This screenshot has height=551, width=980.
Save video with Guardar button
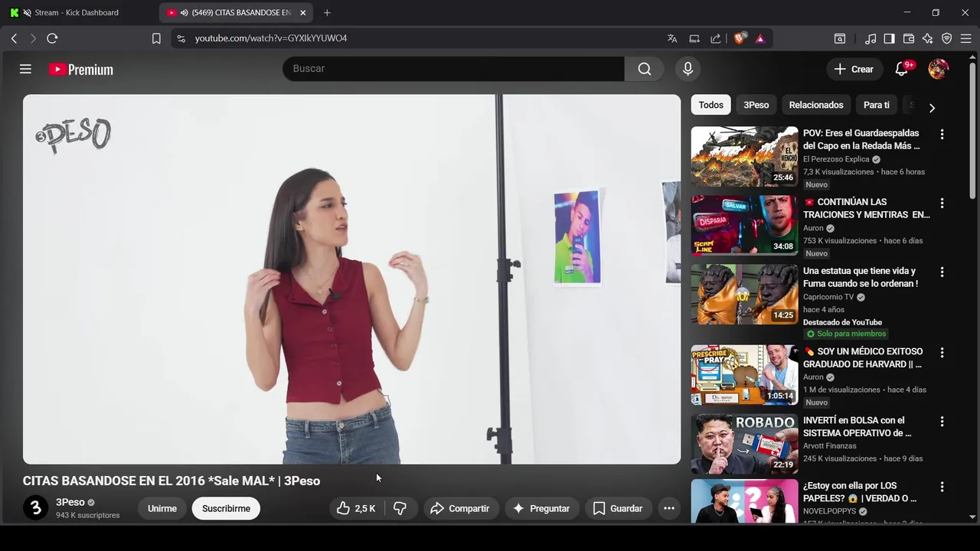click(x=618, y=508)
